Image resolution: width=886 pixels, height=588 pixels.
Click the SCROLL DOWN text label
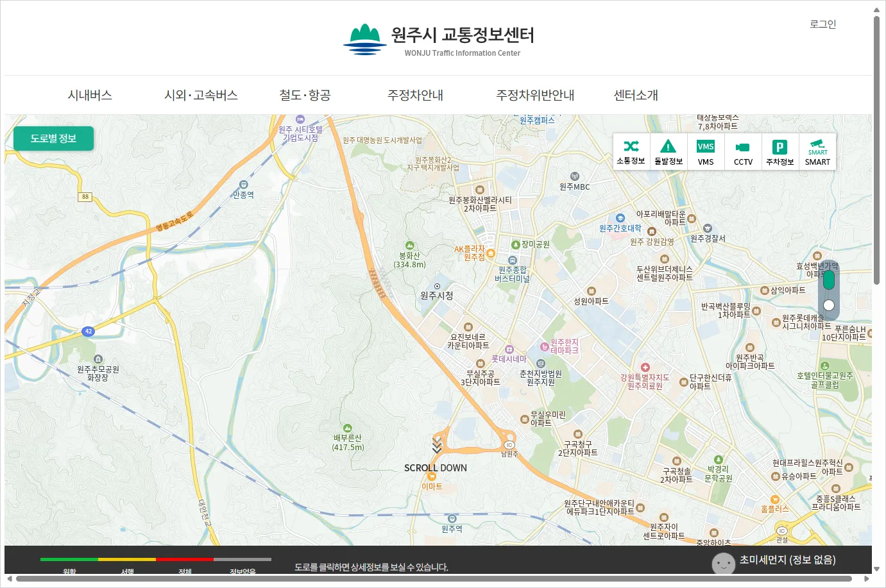click(436, 468)
